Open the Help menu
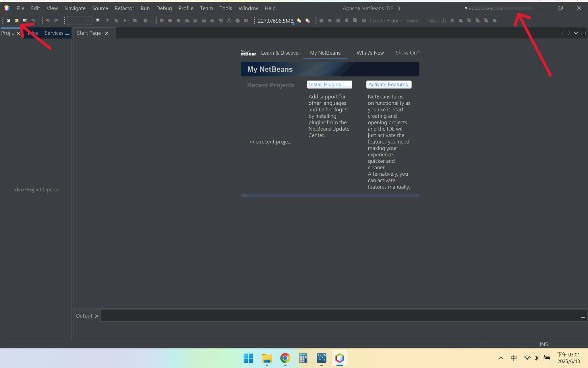588x368 pixels. [270, 8]
